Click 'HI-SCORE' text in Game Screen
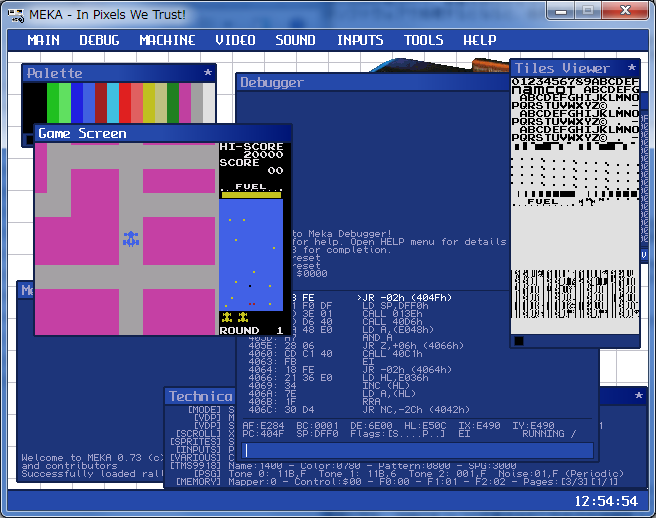Screen dimensions: 656x518 251,146
